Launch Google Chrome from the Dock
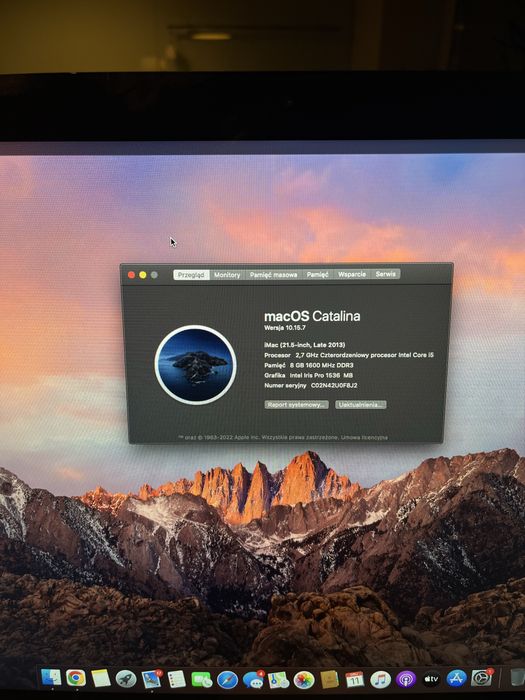 pos(76,678)
